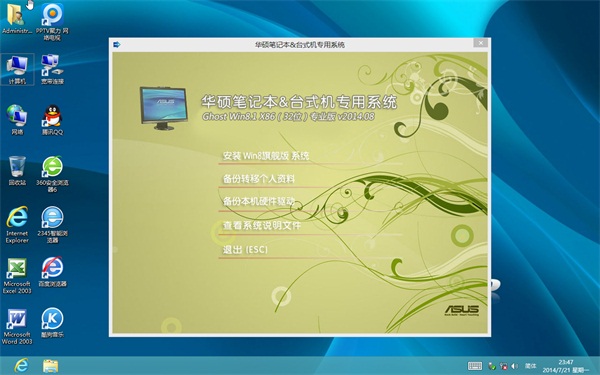This screenshot has height=375, width=600.
Task: Click 退出 (ESC) to exit installer
Action: click(x=245, y=249)
